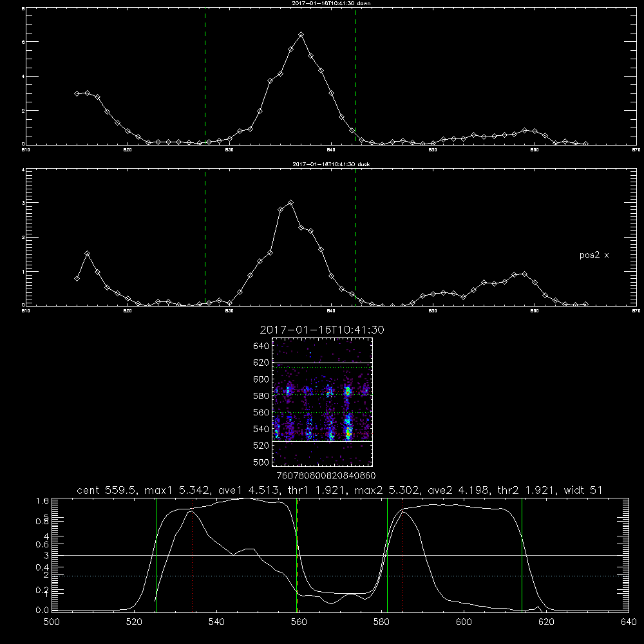The image size is (644, 644).
Task: Click the 500 label on spectral image y-axis
Action: 261,462
